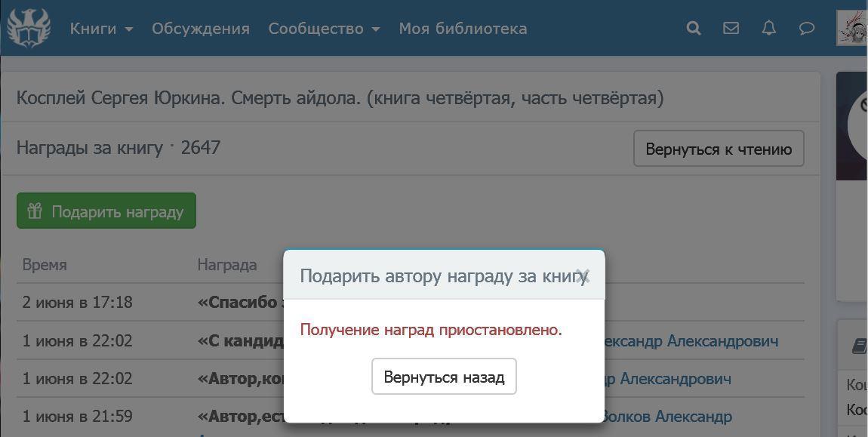Show notifications with the bell icon
Viewport: 868px width, 437px height.
click(768, 29)
